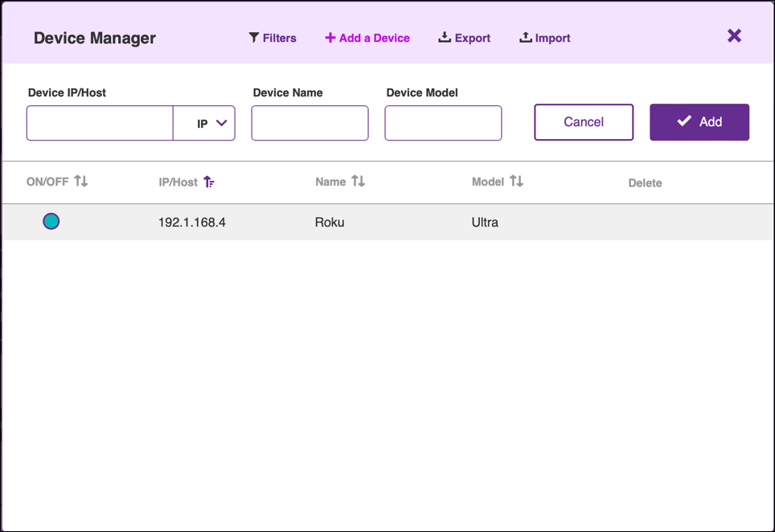Image resolution: width=775 pixels, height=532 pixels.
Task: Click the Filters funnel icon
Action: pos(253,37)
